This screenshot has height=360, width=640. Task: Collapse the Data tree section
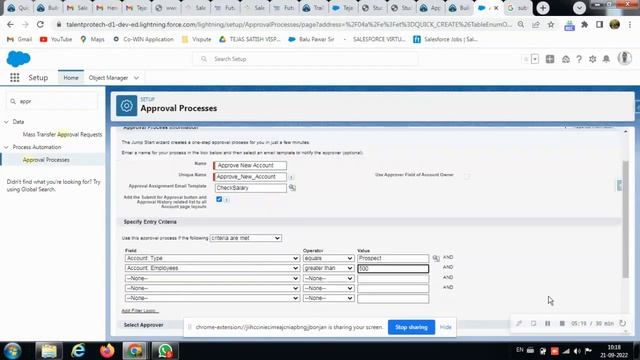[6, 122]
